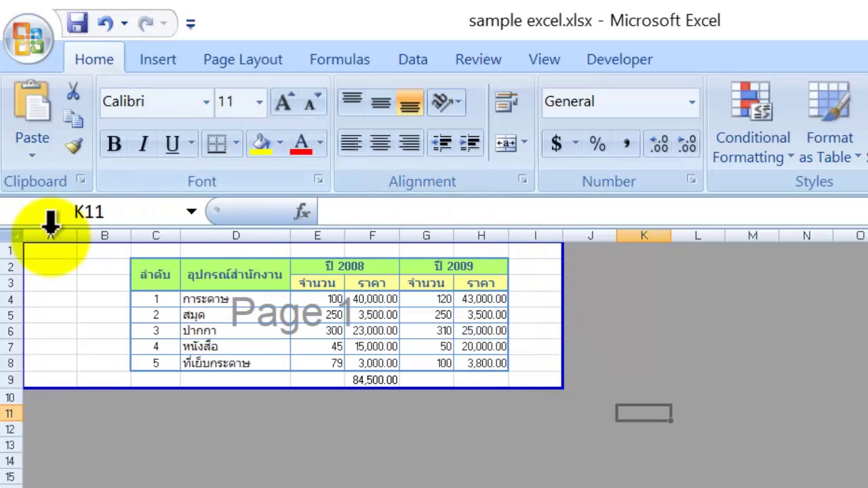The image size is (868, 488).
Task: Toggle underline formatting
Action: [172, 144]
